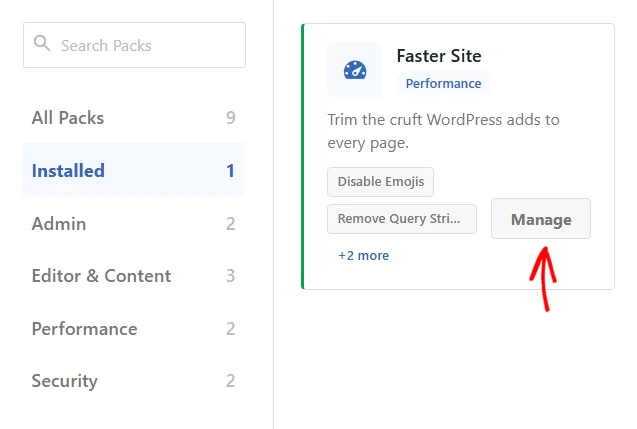Open the Editor & Content category
Image resolution: width=637 pixels, height=429 pixels.
[x=134, y=276]
